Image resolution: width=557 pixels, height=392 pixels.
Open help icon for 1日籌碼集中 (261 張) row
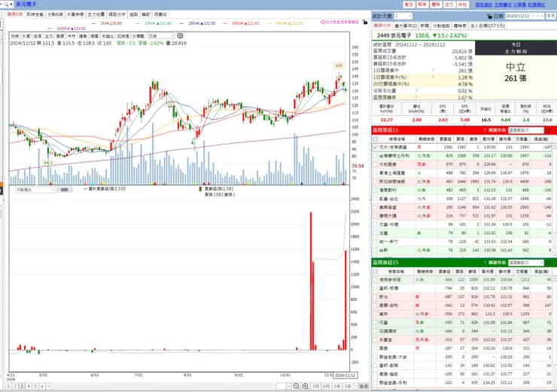[x=433, y=70]
